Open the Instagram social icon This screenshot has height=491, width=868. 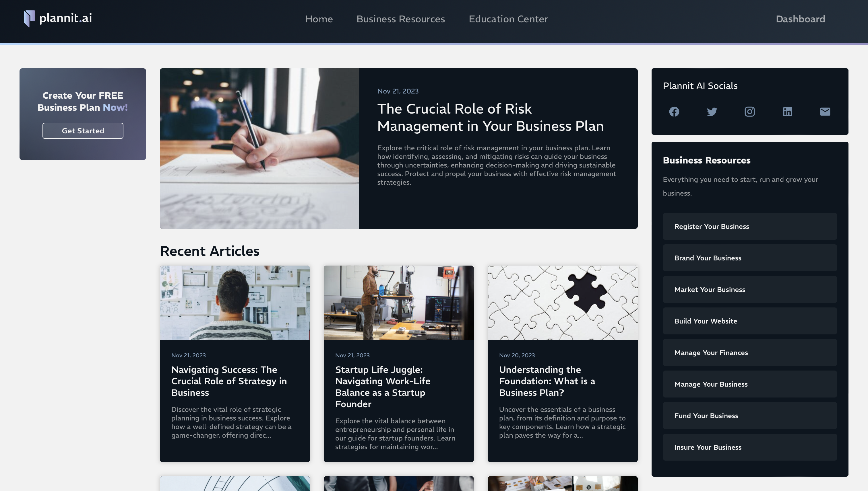click(749, 112)
